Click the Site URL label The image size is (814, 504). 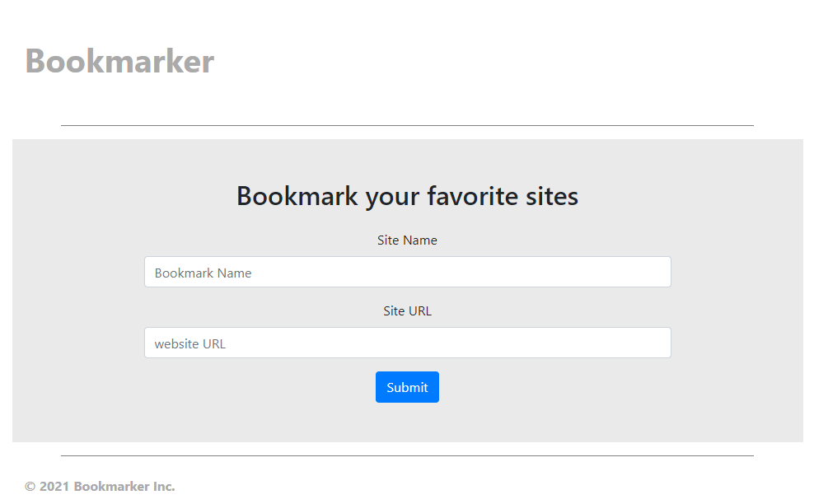click(x=407, y=311)
